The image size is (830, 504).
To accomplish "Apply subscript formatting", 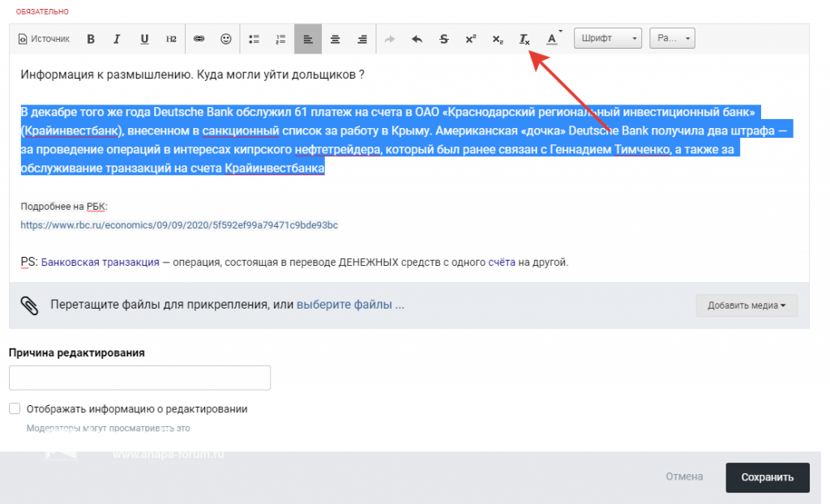I will [498, 39].
